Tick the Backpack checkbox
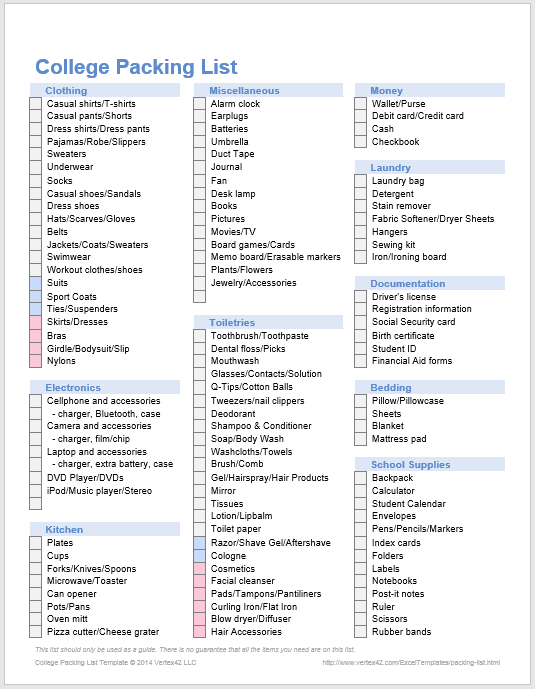The height and width of the screenshot is (689, 535). (361, 478)
